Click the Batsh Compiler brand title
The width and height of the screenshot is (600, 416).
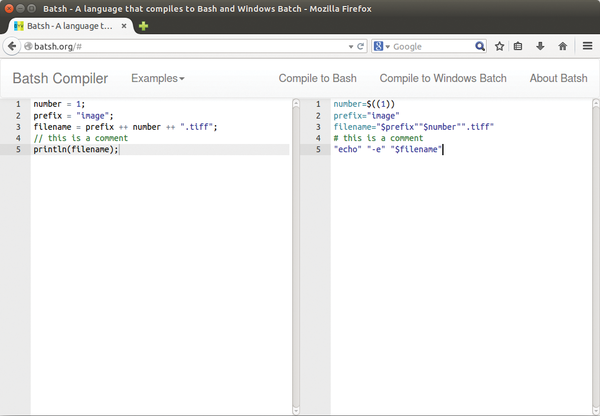[x=60, y=78]
